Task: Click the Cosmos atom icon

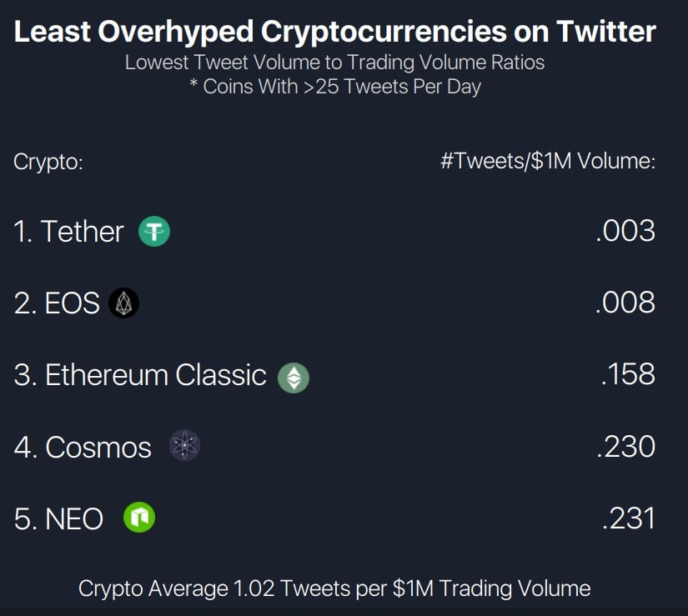Action: point(185,445)
